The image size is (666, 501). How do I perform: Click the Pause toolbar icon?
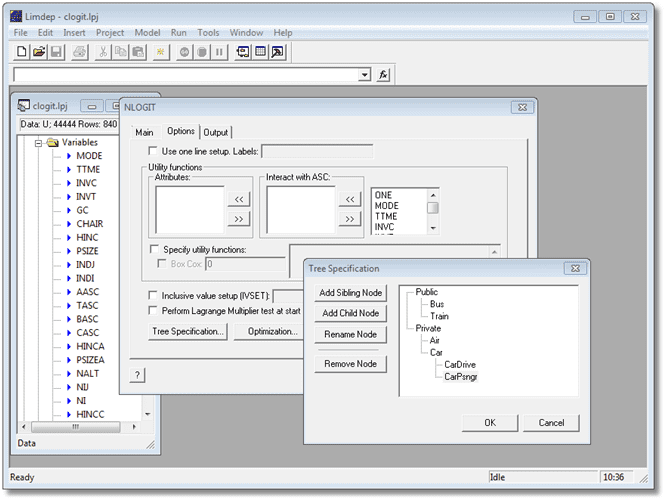(219, 52)
